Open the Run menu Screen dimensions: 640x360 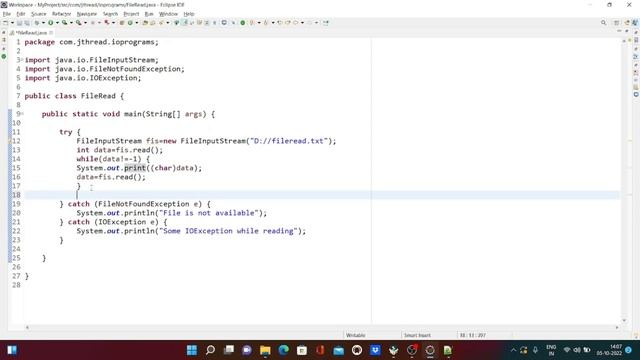click(149, 14)
